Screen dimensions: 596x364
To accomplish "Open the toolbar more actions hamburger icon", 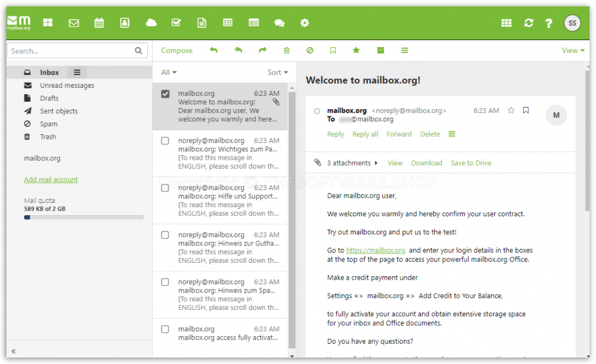I will (x=405, y=50).
